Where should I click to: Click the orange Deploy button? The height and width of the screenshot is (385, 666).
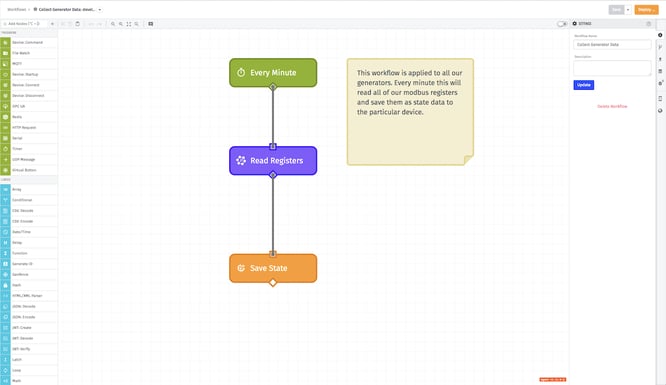coord(646,10)
